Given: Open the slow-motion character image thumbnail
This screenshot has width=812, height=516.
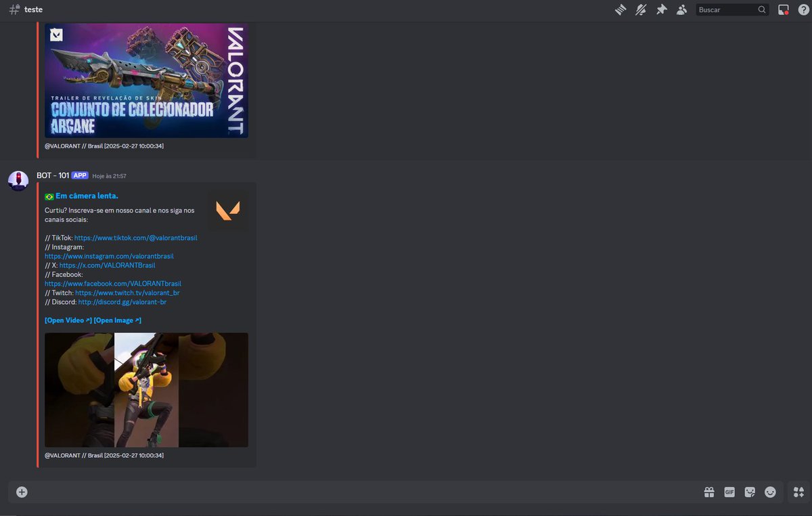Looking at the screenshot, I should tap(146, 390).
